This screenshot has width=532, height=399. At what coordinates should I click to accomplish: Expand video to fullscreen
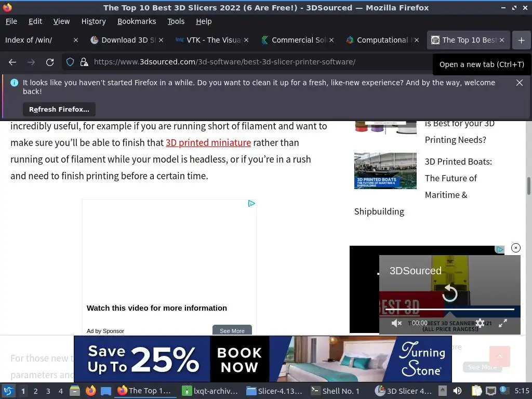click(503, 323)
